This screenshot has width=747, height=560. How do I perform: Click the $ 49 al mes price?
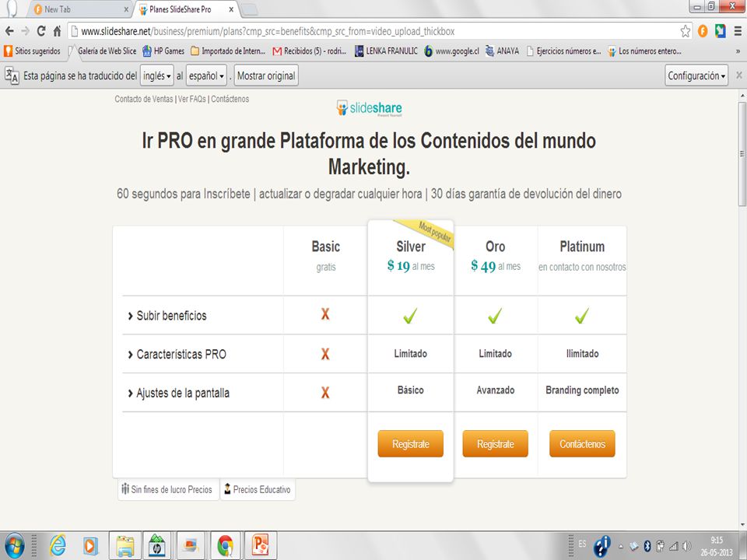pos(496,266)
